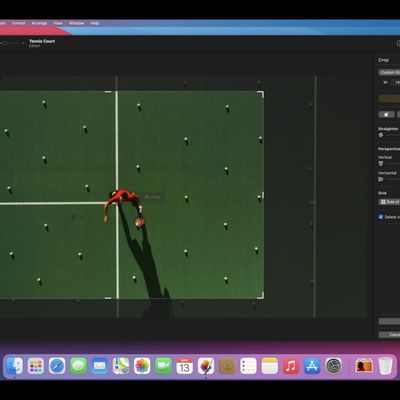Open Photos from the Dock

coord(142,366)
